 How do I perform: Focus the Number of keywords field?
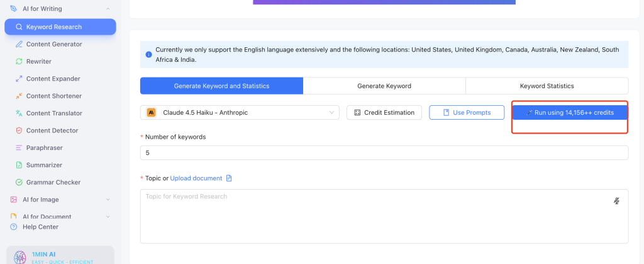(x=384, y=152)
